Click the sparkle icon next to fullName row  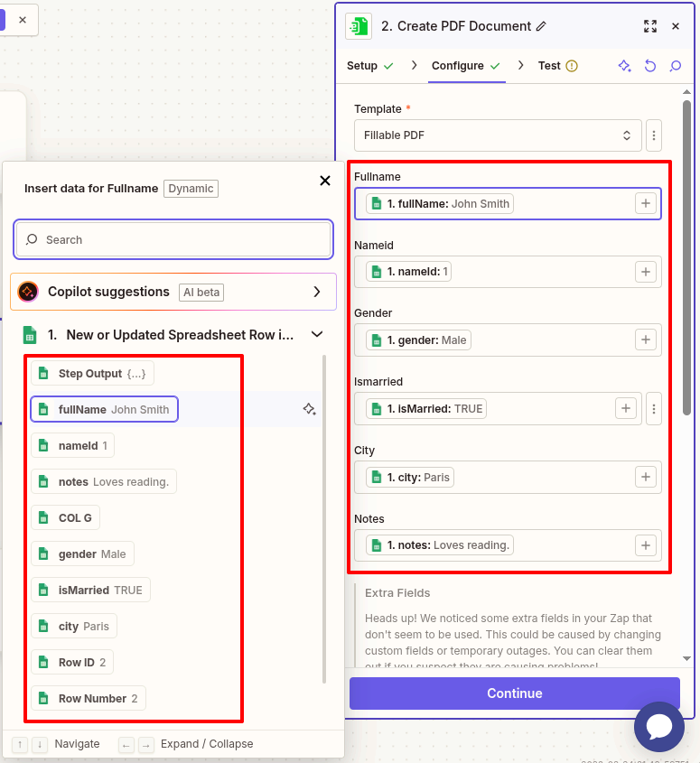[x=309, y=409]
